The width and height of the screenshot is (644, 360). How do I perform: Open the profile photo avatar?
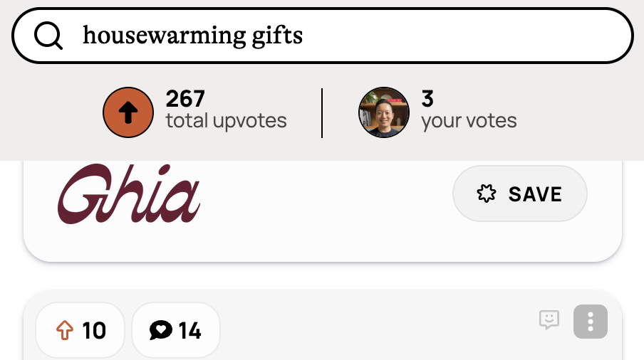coord(383,112)
